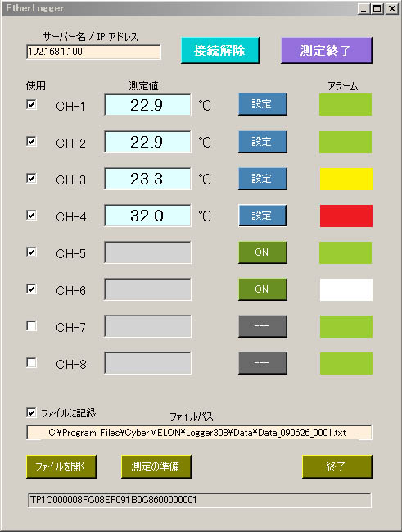
Task: Toggle the CH-6 ON button
Action: coord(263,289)
